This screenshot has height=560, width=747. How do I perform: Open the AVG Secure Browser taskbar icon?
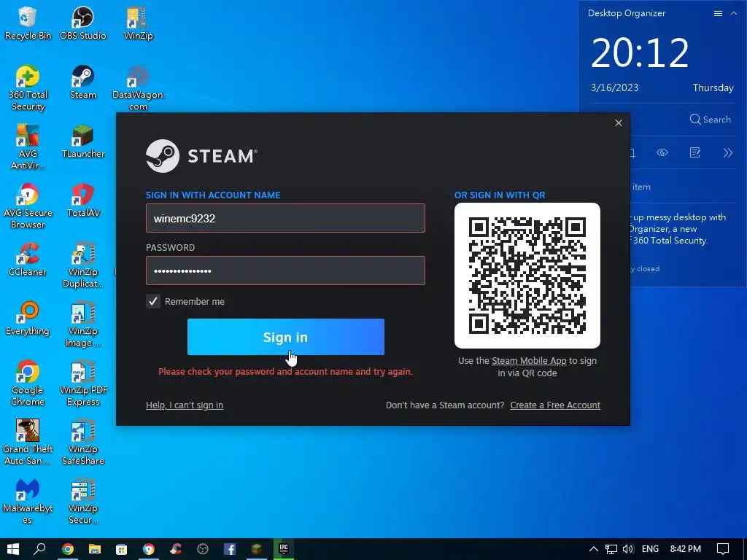[149, 549]
